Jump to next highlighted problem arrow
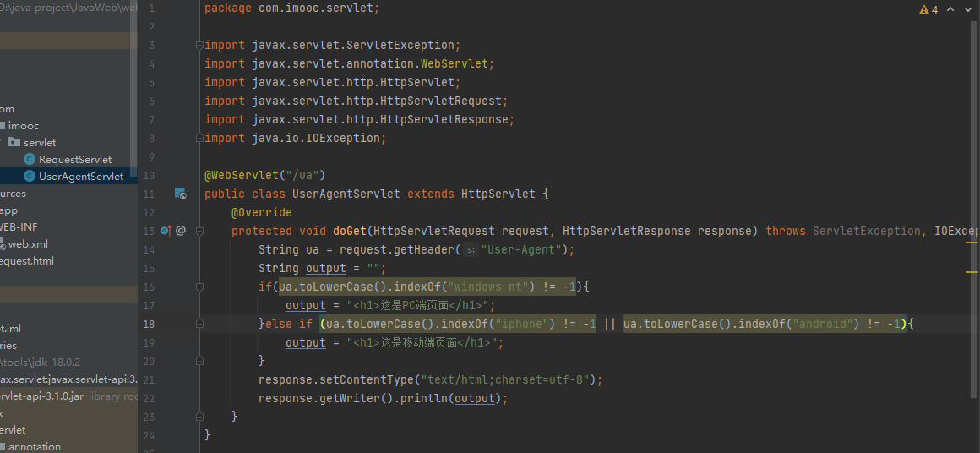Viewport: 980px width, 453px height. tap(968, 9)
